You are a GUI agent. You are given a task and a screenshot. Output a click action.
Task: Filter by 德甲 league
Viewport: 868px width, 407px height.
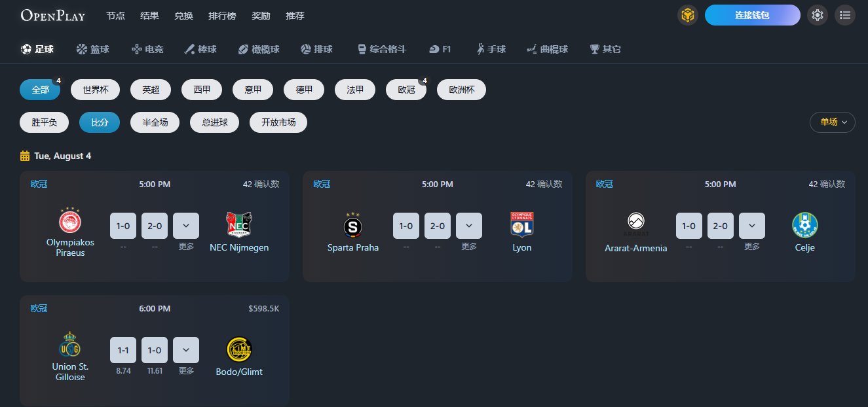304,90
